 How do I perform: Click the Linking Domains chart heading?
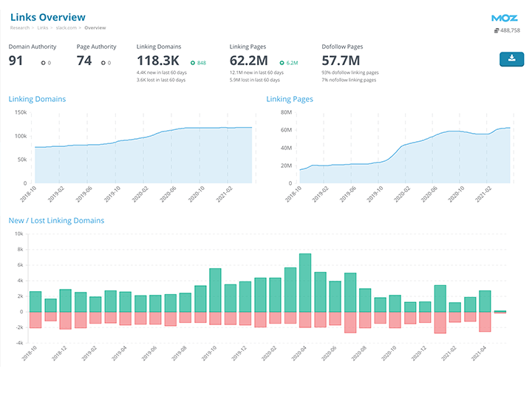click(37, 99)
